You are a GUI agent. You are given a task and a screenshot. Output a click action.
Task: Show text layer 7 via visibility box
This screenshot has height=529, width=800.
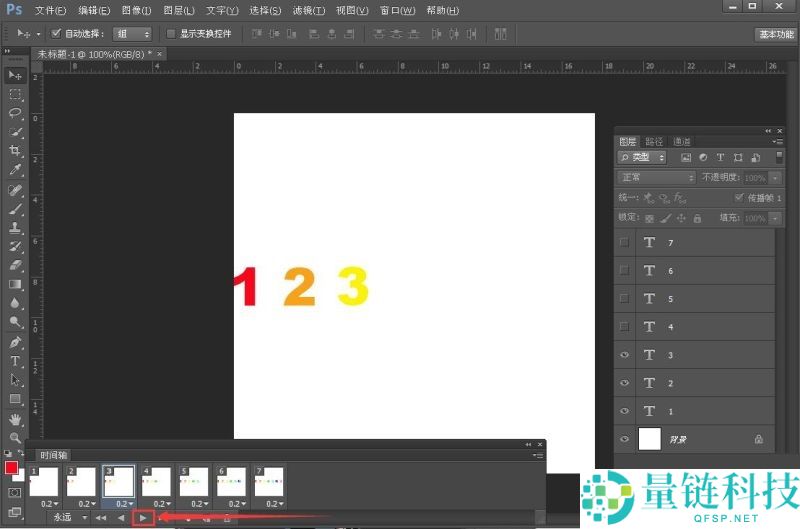click(625, 243)
